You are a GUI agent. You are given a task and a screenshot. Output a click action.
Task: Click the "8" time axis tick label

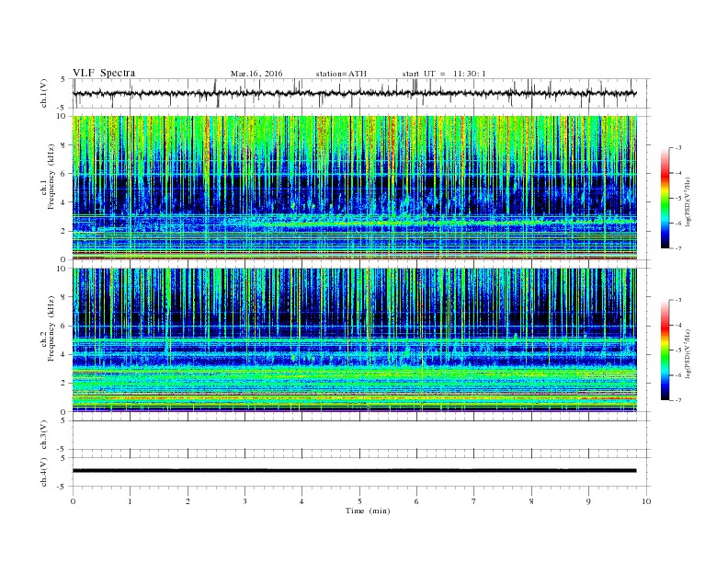click(531, 501)
